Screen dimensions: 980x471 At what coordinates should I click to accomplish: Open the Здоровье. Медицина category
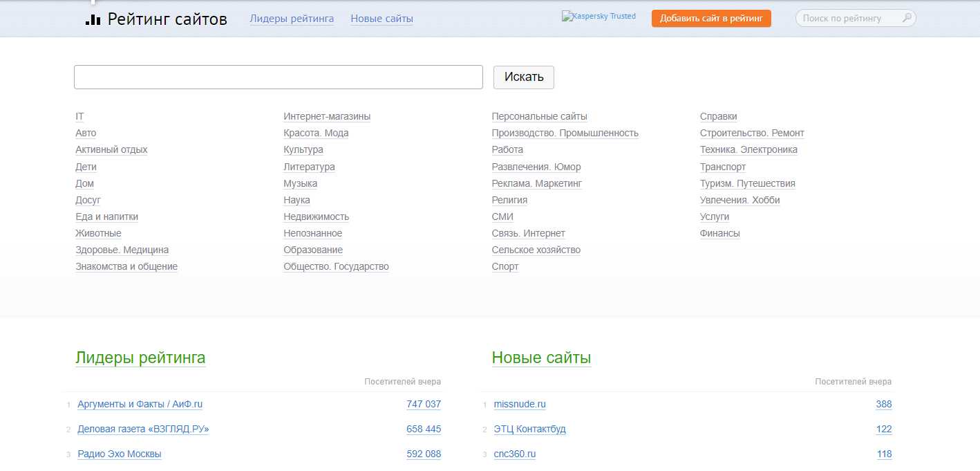coord(122,250)
